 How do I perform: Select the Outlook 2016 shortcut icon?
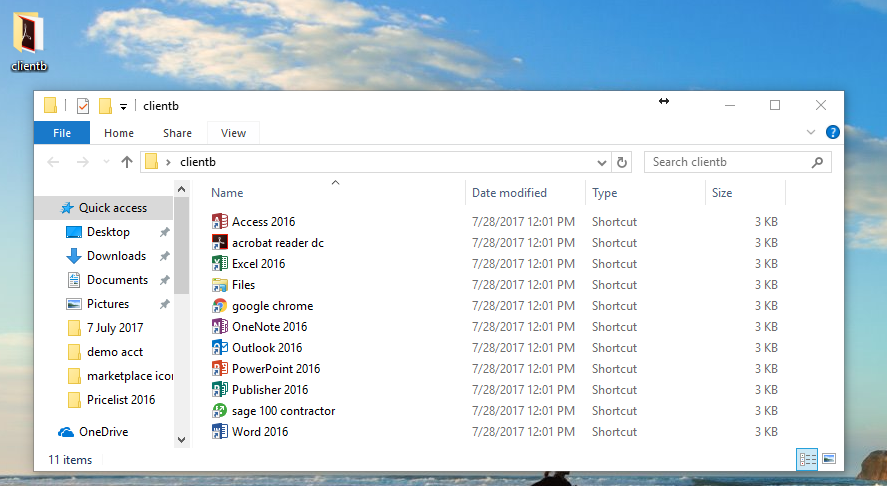point(219,347)
